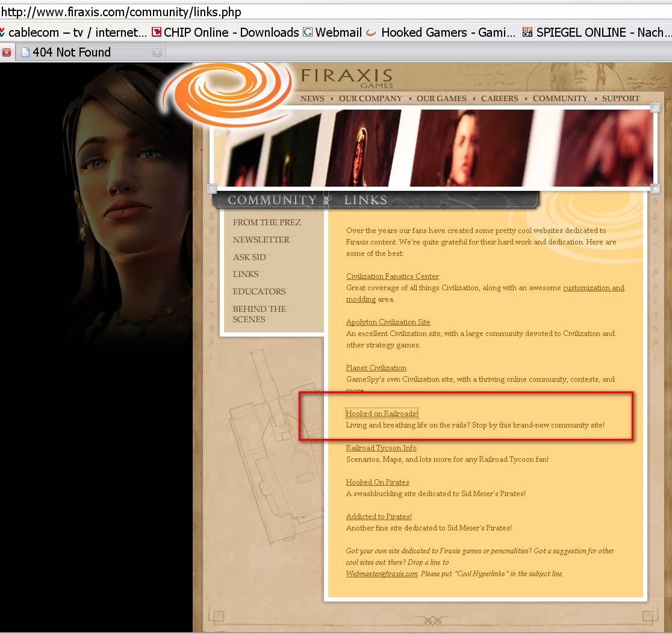Open the NEWSLETTER sidebar link
672x634 pixels.
tap(261, 240)
